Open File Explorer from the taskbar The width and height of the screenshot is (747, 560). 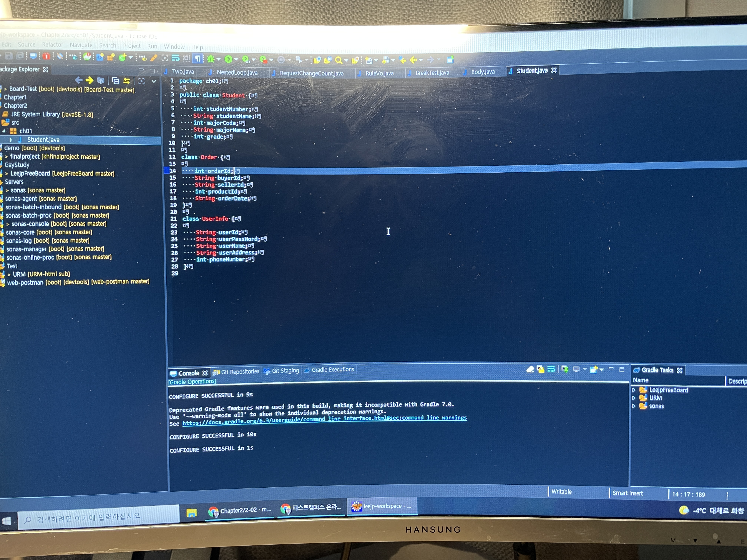192,513
